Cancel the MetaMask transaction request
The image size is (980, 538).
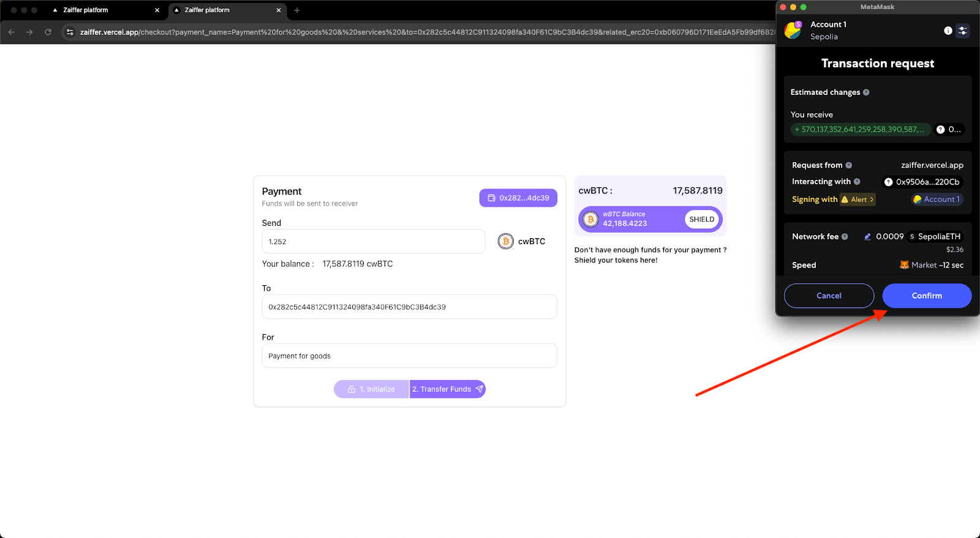pos(829,296)
